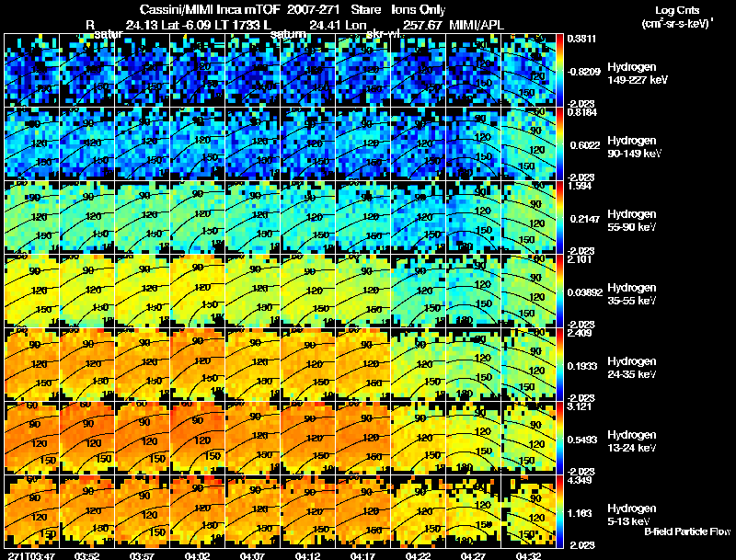Click the 'Hydrogen 90-149 keV' channel label
This screenshot has height=560, width=736.
[635, 147]
